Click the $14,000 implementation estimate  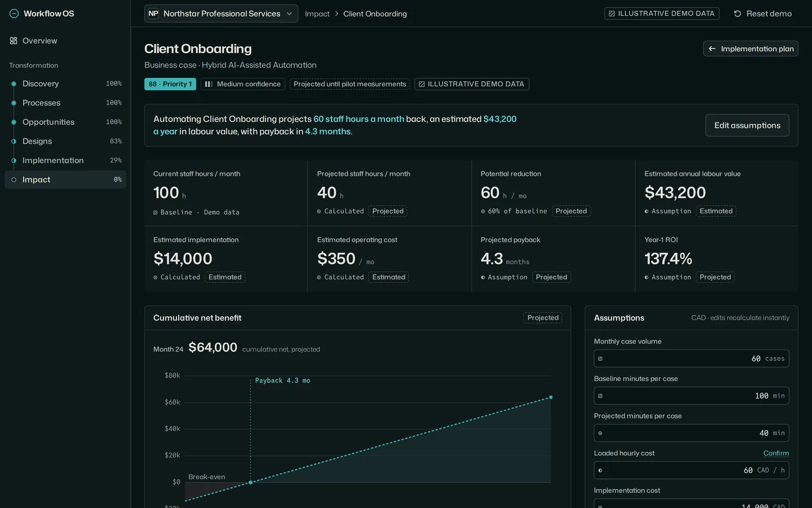pyautogui.click(x=183, y=259)
